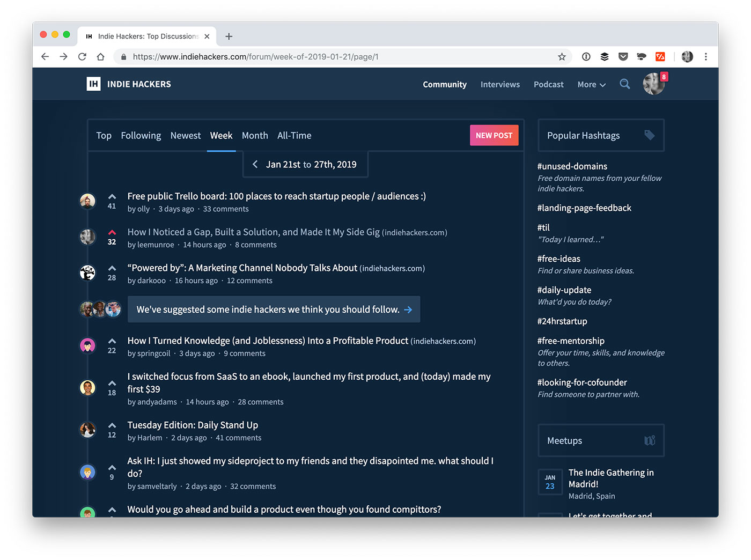The width and height of the screenshot is (751, 560).
Task: Click the IH logo icon
Action: click(x=93, y=84)
